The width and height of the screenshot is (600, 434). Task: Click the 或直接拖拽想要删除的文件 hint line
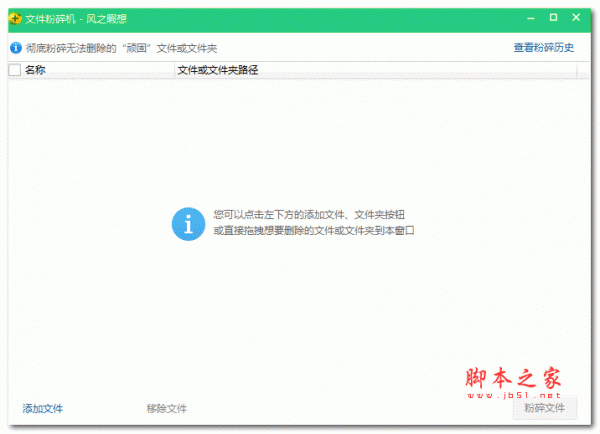tap(314, 231)
